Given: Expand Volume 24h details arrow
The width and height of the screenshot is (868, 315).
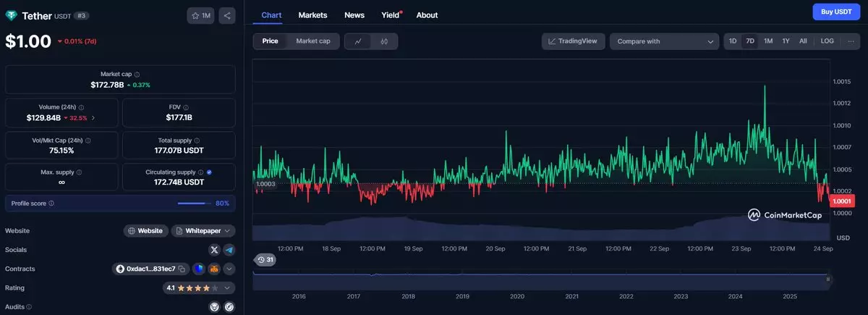Looking at the screenshot, I should [x=93, y=117].
